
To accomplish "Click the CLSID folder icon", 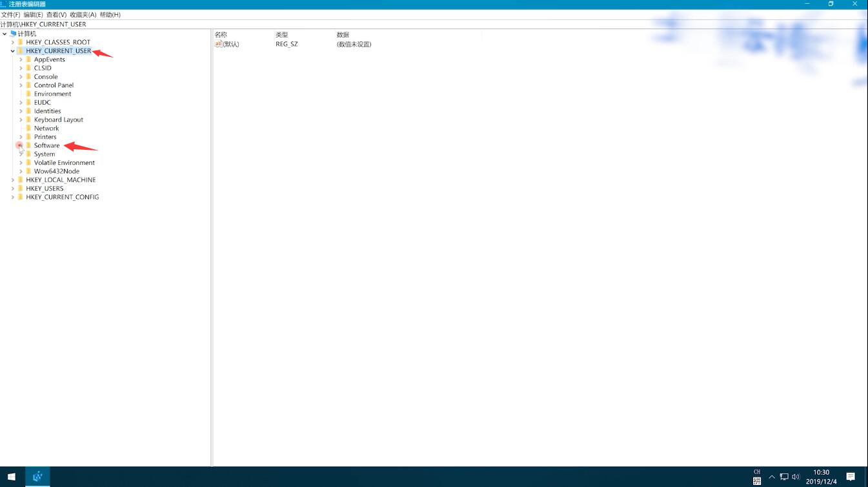I will pos(28,68).
